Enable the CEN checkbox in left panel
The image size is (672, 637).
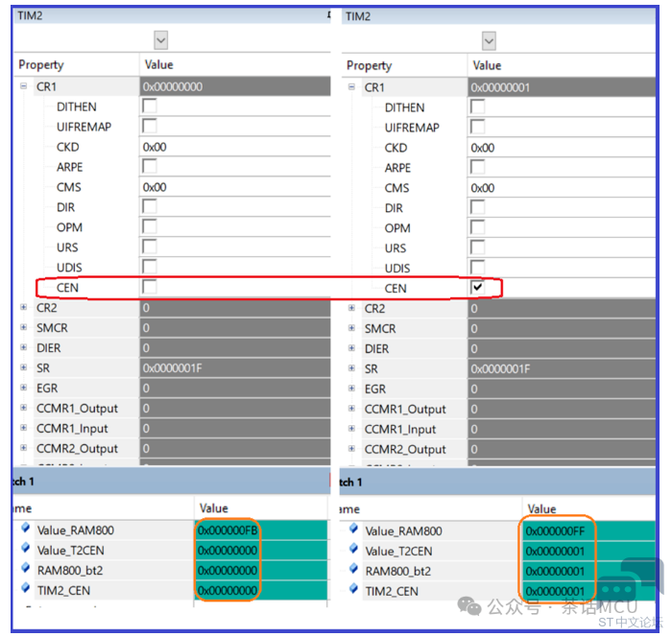[x=150, y=287]
